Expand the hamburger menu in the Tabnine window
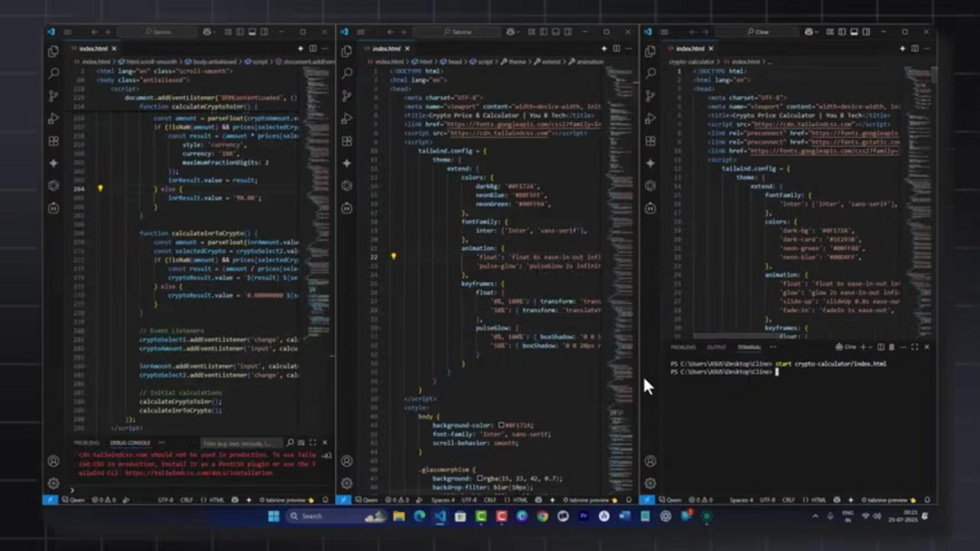The height and width of the screenshot is (551, 980). click(360, 32)
